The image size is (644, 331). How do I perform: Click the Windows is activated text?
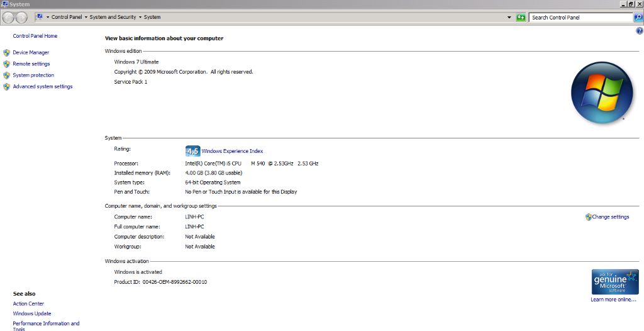tap(138, 272)
